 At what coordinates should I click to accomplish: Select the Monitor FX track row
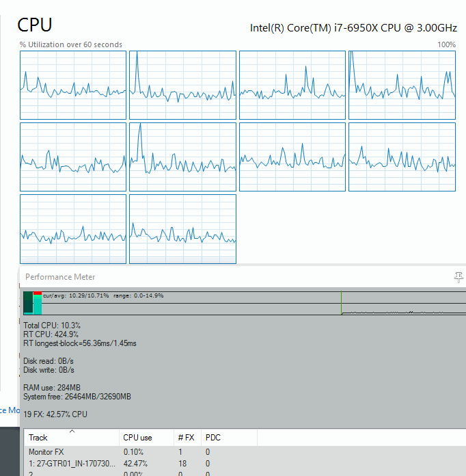click(x=245, y=452)
